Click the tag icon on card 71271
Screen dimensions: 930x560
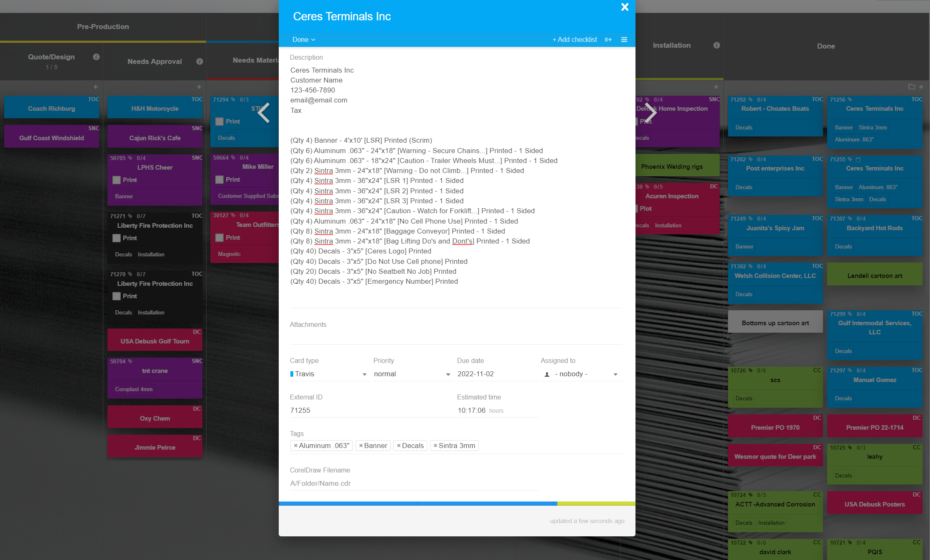(130, 216)
